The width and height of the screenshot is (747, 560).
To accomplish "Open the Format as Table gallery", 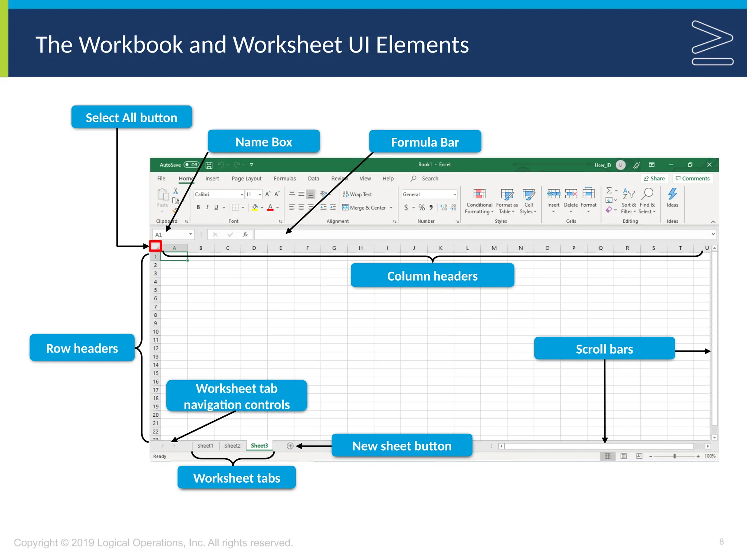I will 507,201.
